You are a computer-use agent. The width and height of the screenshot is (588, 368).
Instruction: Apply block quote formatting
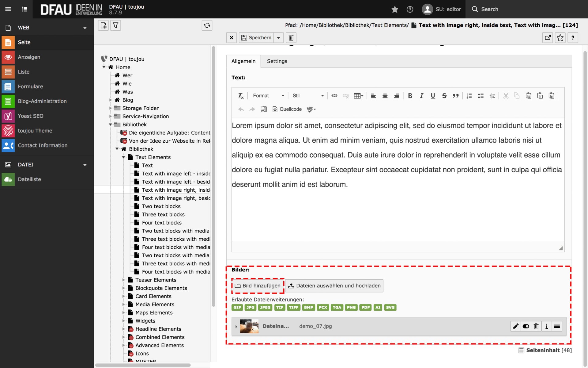coord(456,96)
